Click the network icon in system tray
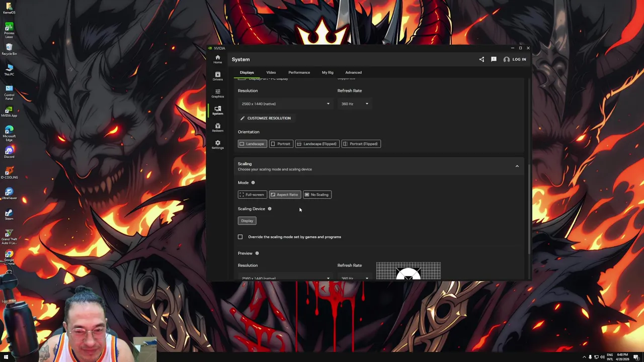Screen dimensions: 644x362 [596, 357]
